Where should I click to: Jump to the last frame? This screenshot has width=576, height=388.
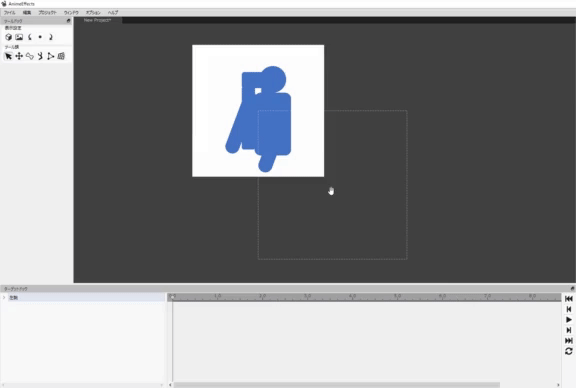[569, 341]
